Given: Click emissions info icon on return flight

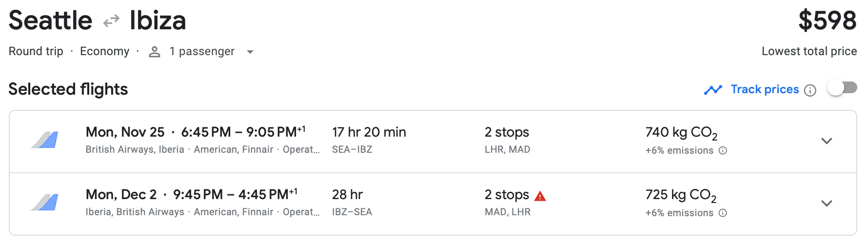Looking at the screenshot, I should pyautogui.click(x=723, y=213).
